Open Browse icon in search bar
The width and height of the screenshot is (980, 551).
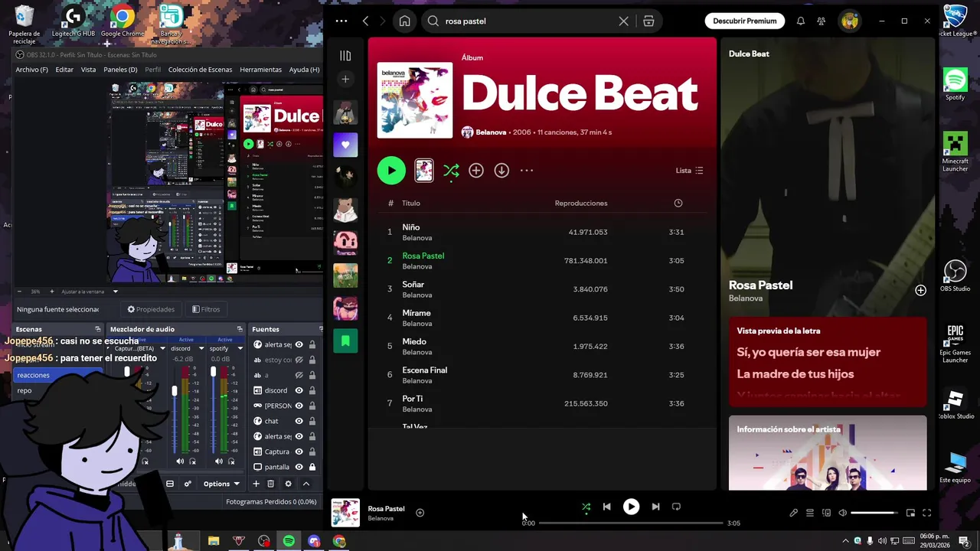point(648,21)
